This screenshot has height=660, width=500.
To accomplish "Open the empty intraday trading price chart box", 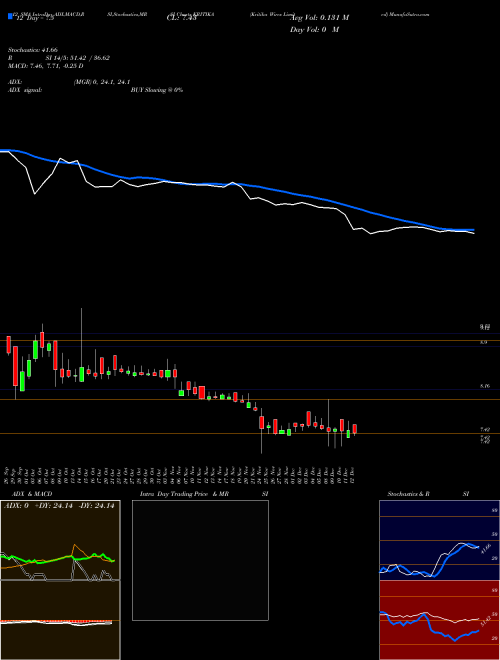I will (200, 560).
